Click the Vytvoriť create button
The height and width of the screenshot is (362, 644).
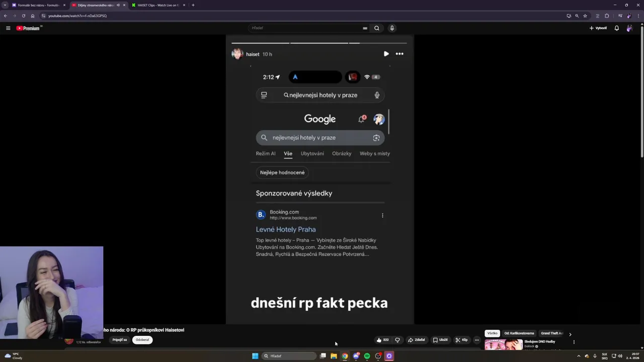point(598,28)
